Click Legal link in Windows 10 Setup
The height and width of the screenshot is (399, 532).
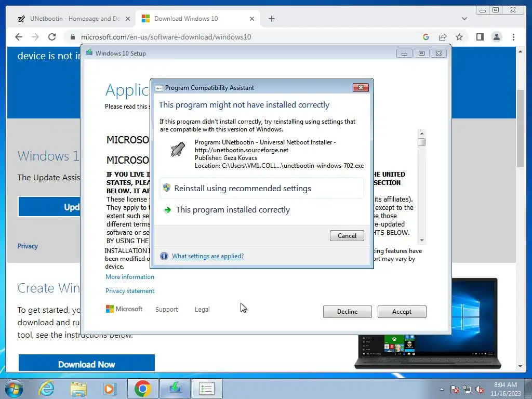[202, 310]
